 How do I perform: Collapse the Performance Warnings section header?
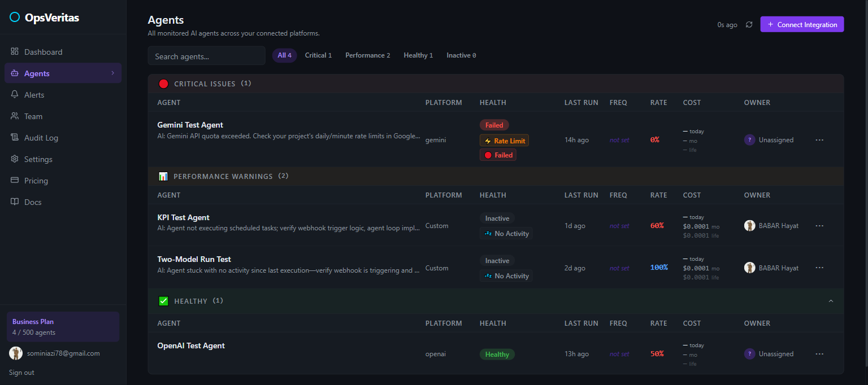496,176
